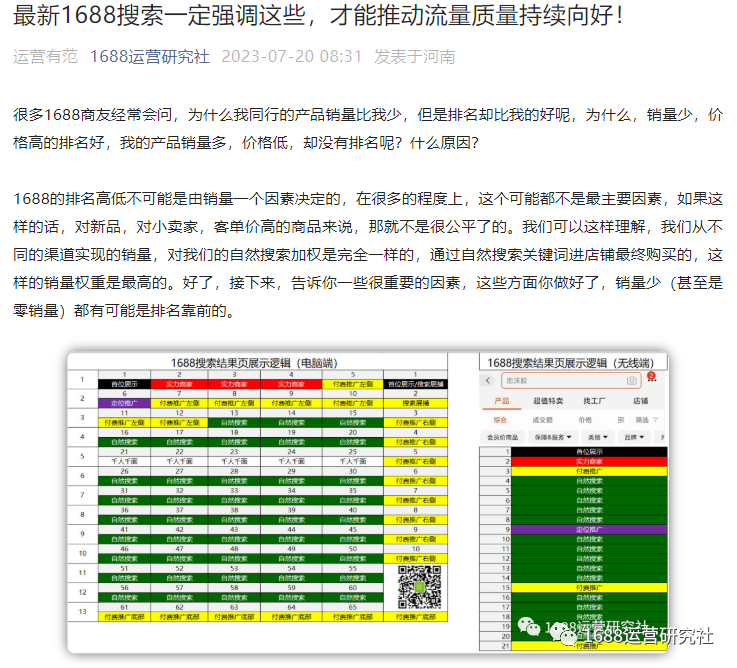Click the paragraph starting 1688的排名高低

368,254
